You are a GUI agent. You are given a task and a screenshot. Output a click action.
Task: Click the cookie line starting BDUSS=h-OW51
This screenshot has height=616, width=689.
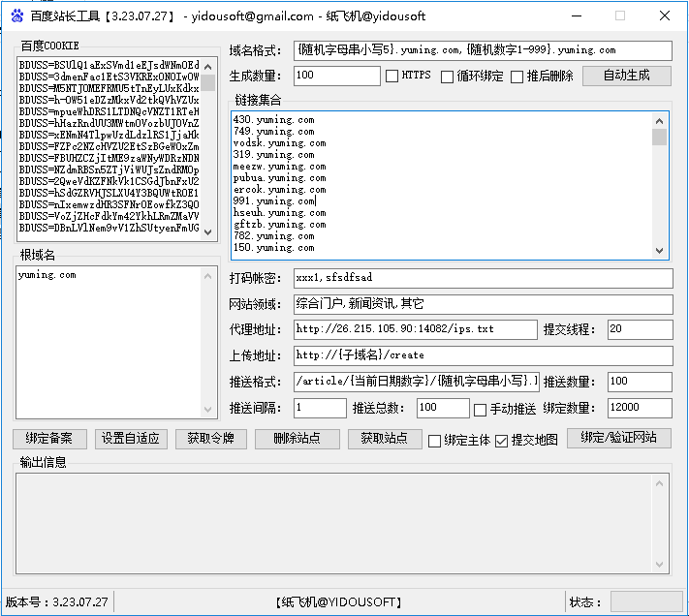(x=109, y=100)
